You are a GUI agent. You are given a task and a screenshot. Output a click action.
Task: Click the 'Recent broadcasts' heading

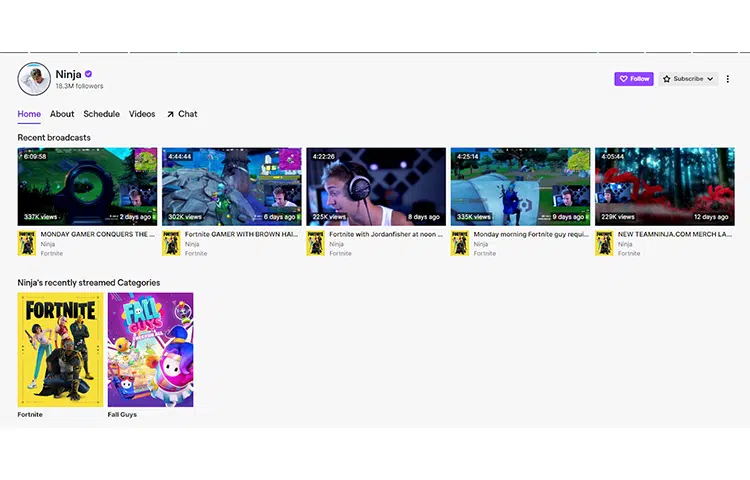(54, 138)
